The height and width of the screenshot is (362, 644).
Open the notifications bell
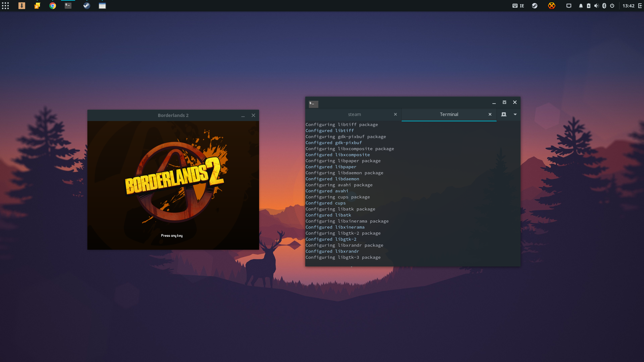tap(581, 6)
